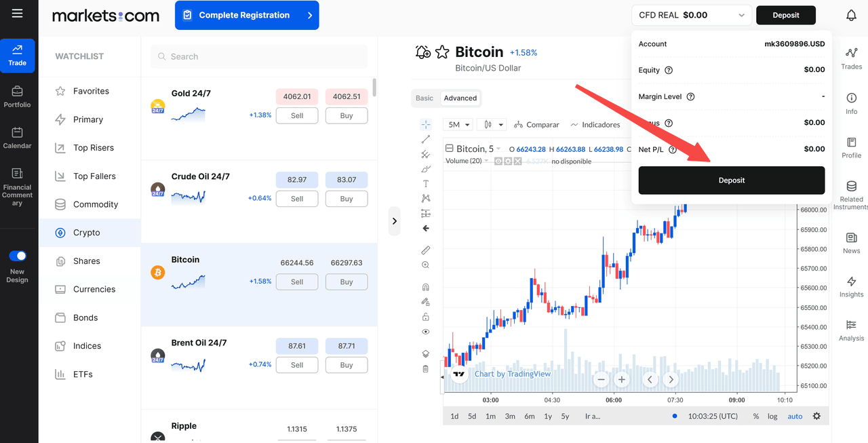
Task: Select Favorites in the watchlist
Action: tap(90, 91)
